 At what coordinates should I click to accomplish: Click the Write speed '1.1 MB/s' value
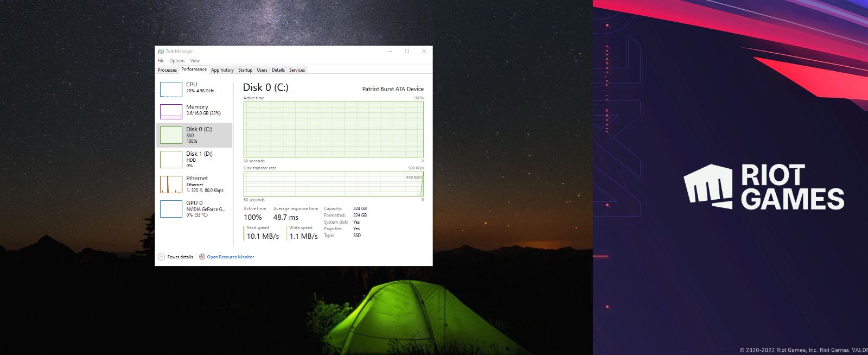click(x=304, y=236)
